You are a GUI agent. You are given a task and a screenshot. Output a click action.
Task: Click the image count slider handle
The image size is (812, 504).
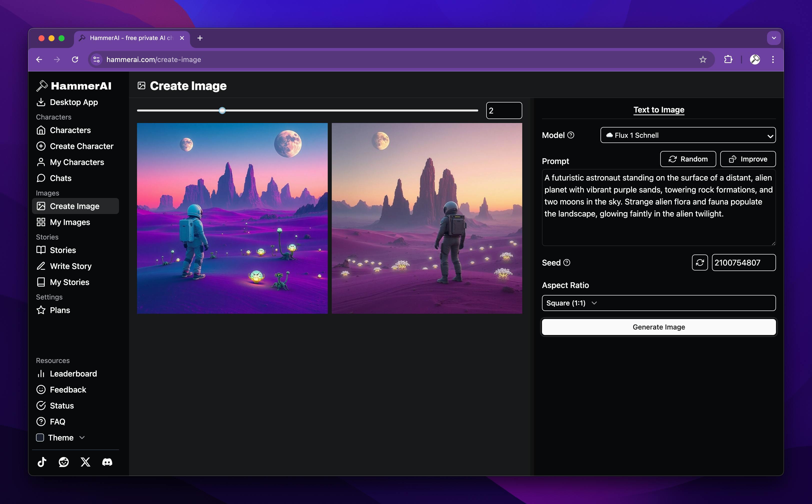click(x=222, y=111)
